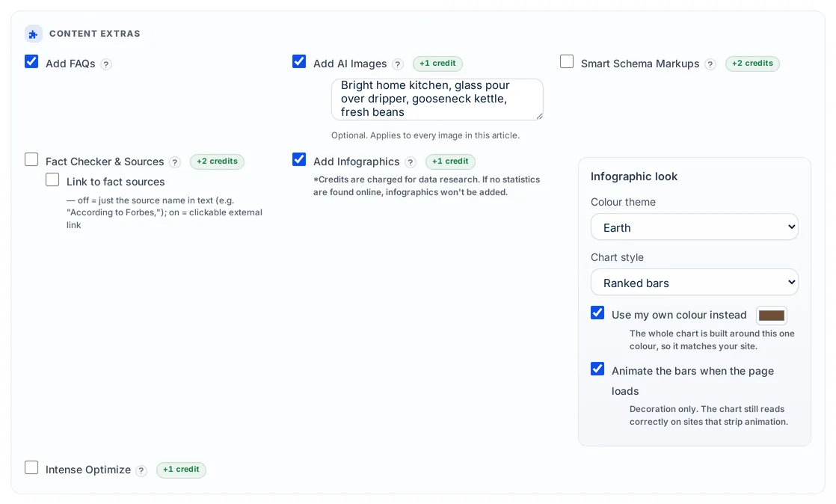Viewport: 836px width, 504px height.
Task: Disable Animate the bars when the page loads
Action: tap(597, 369)
